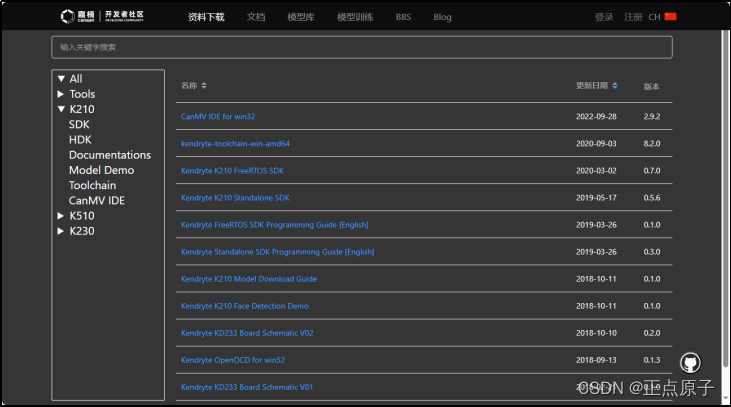The image size is (731, 407).
Task: Click version 0.5.6 of Standalone SDK
Action: click(x=652, y=198)
